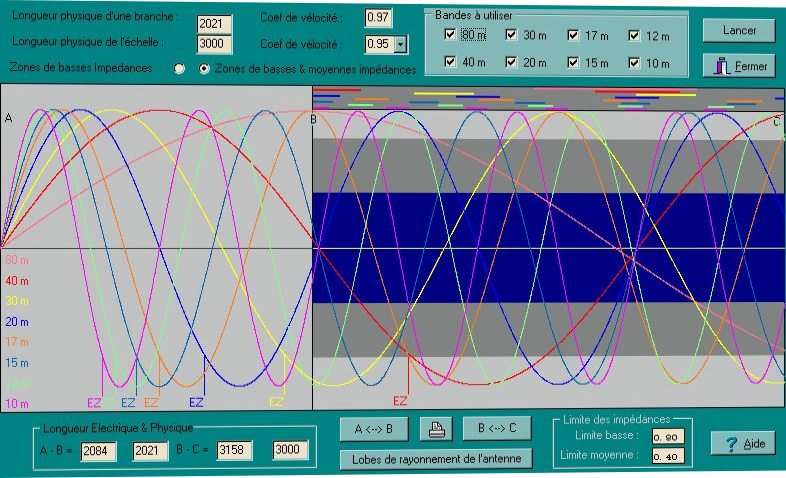This screenshot has height=478, width=786.
Task: Click the 0.97 velocity coefficient field
Action: [x=378, y=18]
